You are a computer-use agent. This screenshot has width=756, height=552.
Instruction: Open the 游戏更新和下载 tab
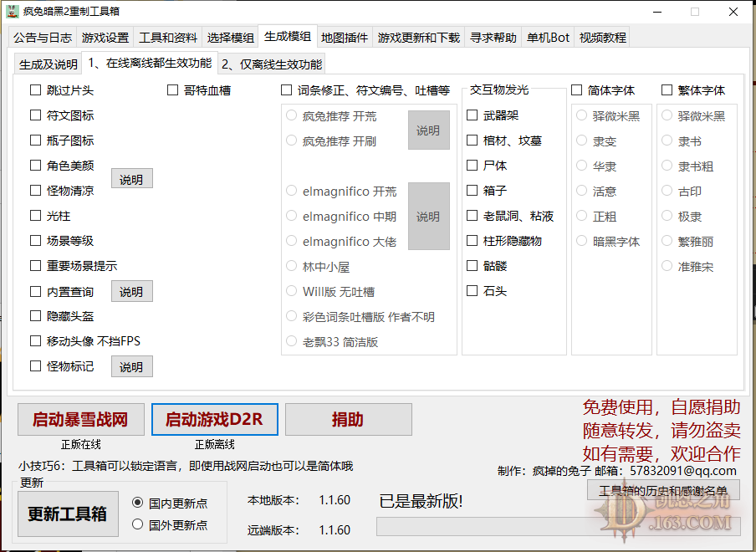coord(418,38)
